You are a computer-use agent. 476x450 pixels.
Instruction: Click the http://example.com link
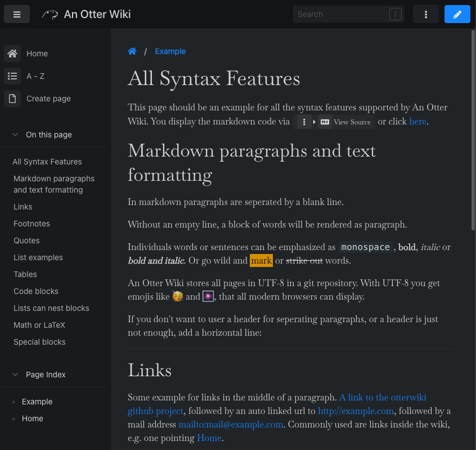[356, 411]
